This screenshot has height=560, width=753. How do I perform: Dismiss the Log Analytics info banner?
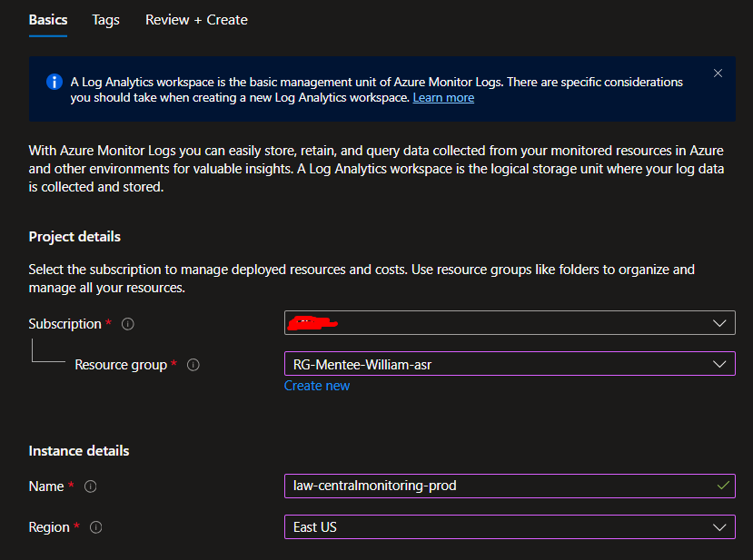pos(718,74)
